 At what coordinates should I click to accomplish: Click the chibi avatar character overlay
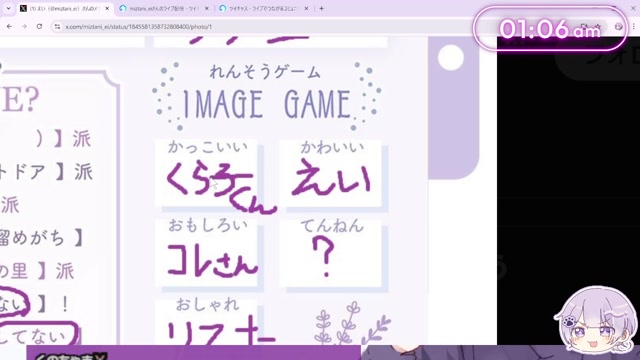596,320
